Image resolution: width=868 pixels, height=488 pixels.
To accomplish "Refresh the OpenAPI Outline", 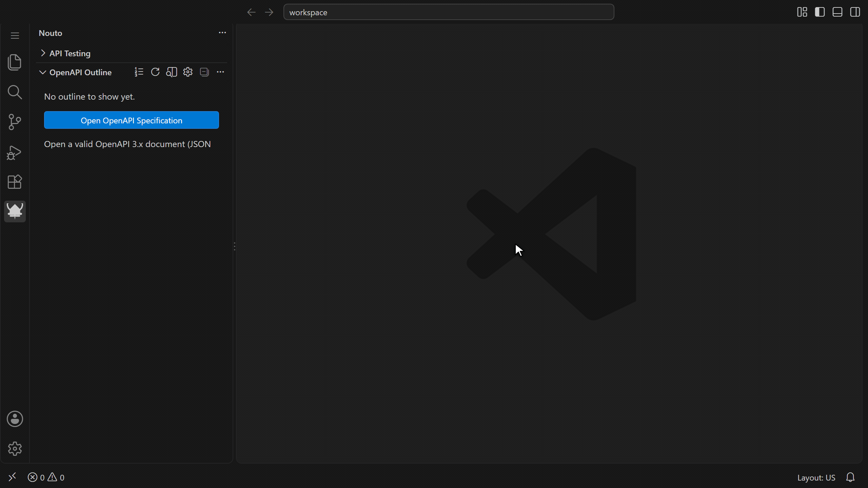I will pos(155,72).
